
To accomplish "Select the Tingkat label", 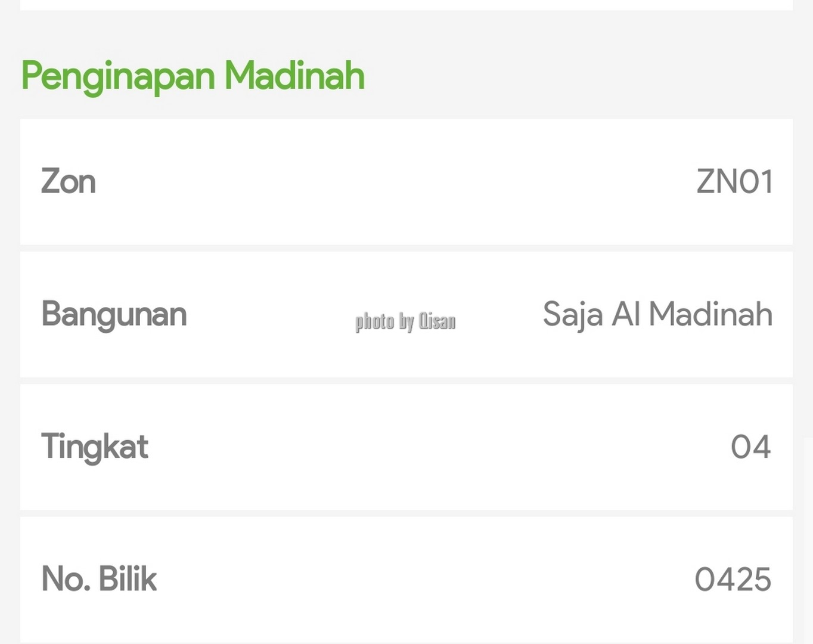I will (x=95, y=447).
